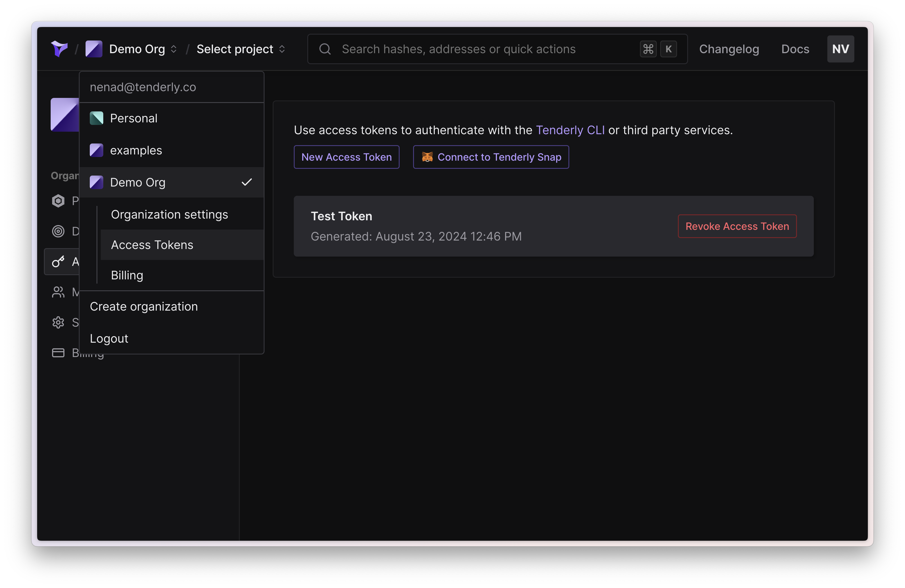Viewport: 905px width, 588px height.
Task: Click the Demo Org icon in dropdown list
Action: click(x=96, y=182)
